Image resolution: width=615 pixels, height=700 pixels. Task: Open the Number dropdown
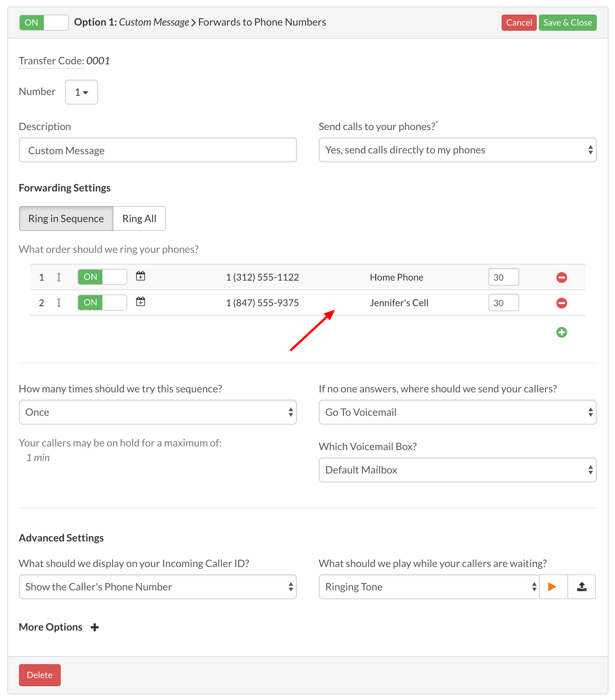pos(81,92)
